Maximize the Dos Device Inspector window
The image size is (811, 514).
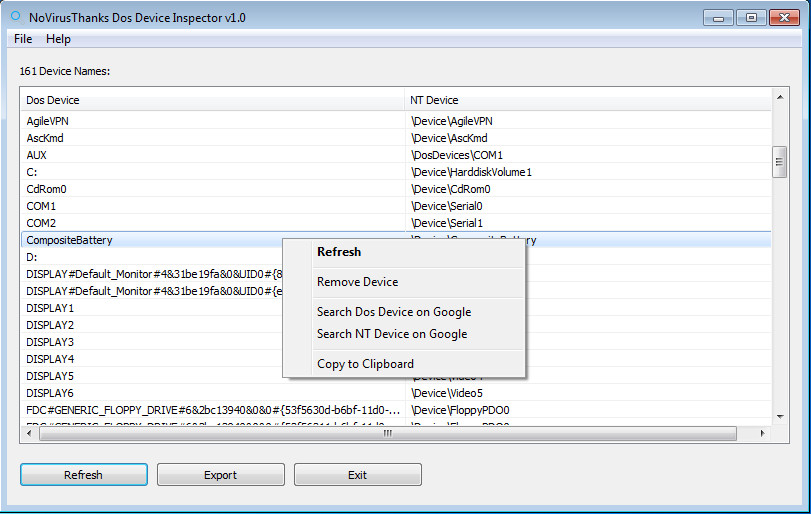(751, 18)
